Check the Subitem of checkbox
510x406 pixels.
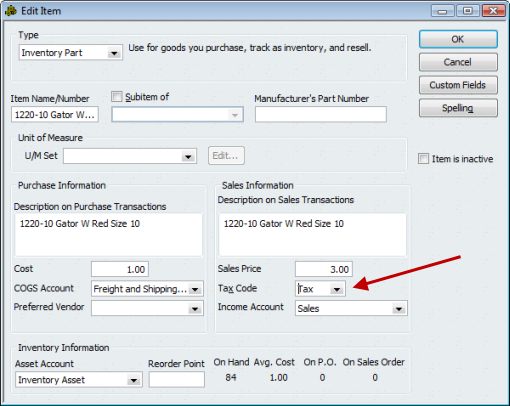coord(117,97)
